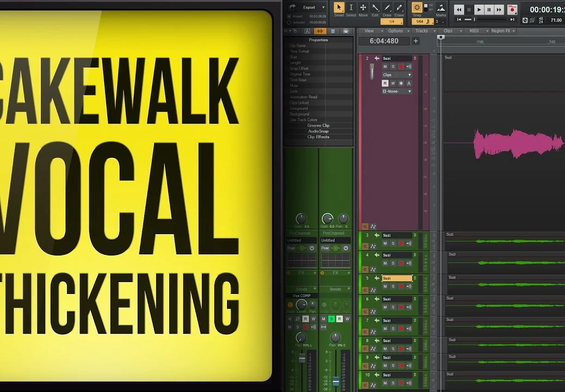Viewport: 565px width, 392px height.
Task: Open the MIDI menu
Action: pos(478,31)
